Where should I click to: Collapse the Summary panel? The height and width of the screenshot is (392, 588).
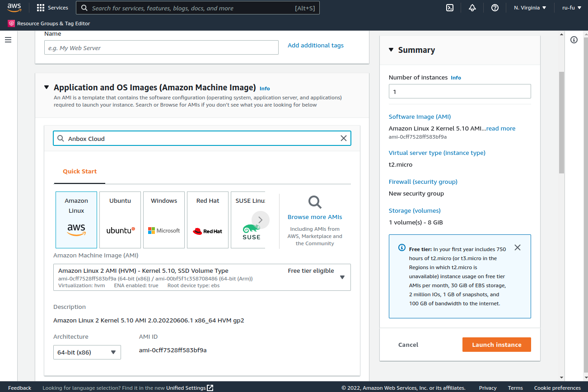(x=391, y=50)
